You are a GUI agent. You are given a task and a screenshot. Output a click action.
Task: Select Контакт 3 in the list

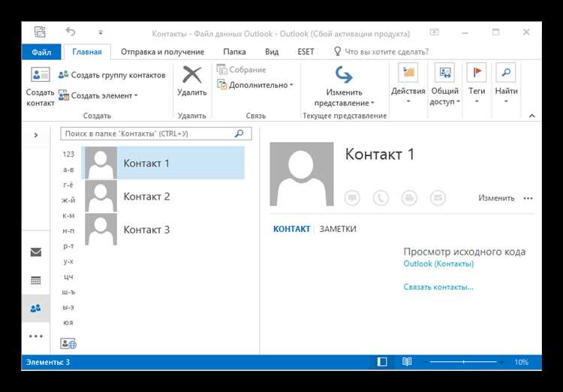(x=163, y=229)
